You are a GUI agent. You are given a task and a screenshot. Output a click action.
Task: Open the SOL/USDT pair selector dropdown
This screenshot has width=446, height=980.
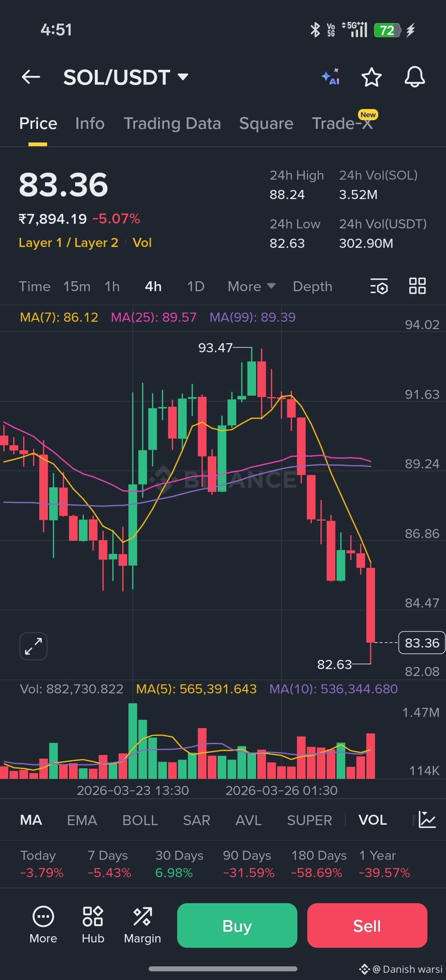pos(126,77)
